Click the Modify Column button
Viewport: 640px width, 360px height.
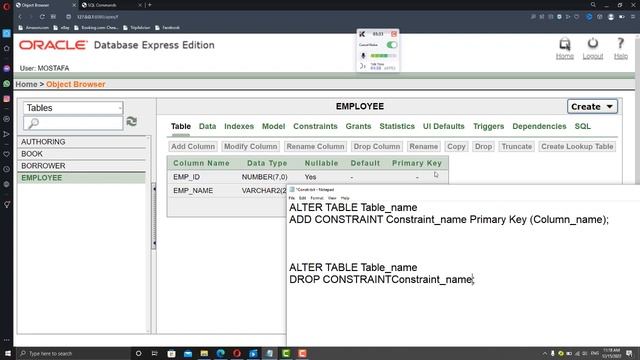[x=251, y=147]
